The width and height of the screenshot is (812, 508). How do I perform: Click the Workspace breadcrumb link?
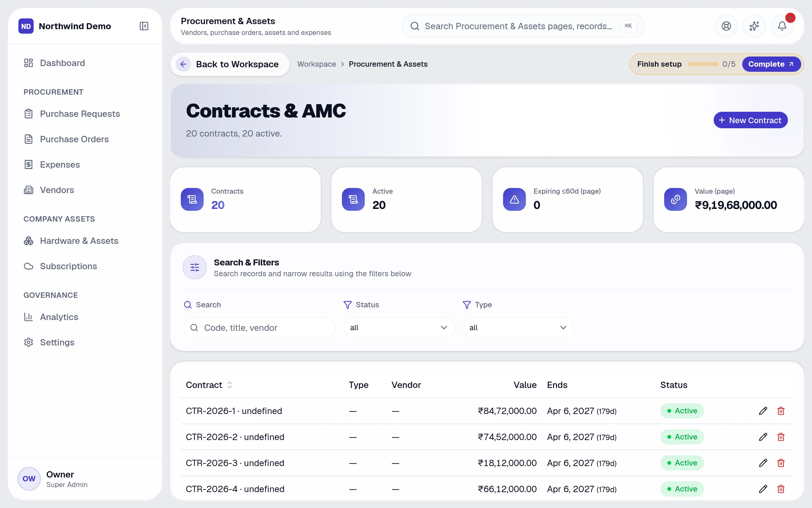click(x=317, y=64)
